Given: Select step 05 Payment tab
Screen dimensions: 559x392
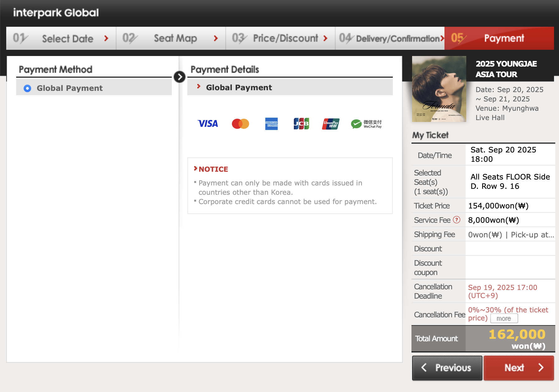Looking at the screenshot, I should [x=499, y=38].
